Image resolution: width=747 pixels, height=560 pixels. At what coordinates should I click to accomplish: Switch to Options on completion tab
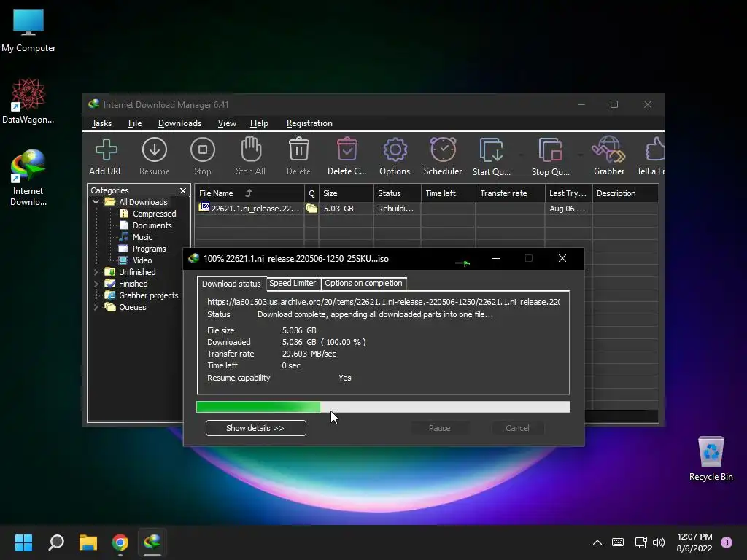point(363,283)
